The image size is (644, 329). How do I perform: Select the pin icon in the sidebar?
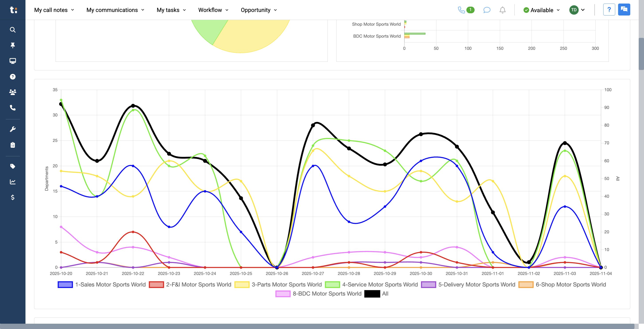[x=12, y=45]
